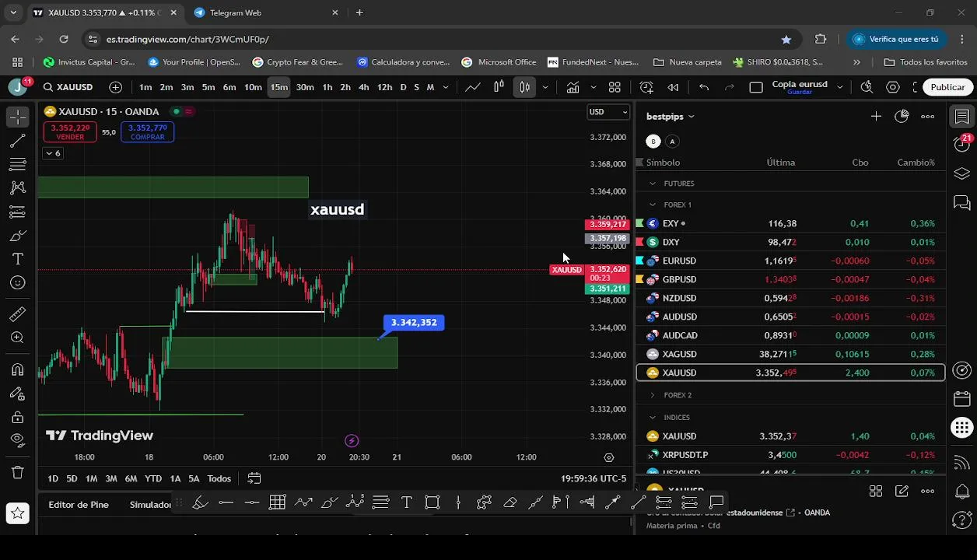Collapse the indicator legend showing 6
This screenshot has height=560, width=977.
tap(53, 153)
